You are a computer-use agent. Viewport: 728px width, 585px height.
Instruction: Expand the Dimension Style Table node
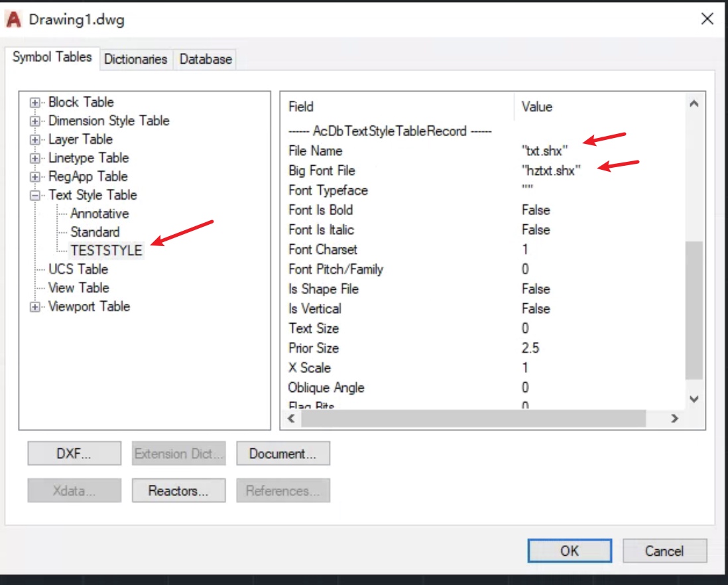coord(35,121)
